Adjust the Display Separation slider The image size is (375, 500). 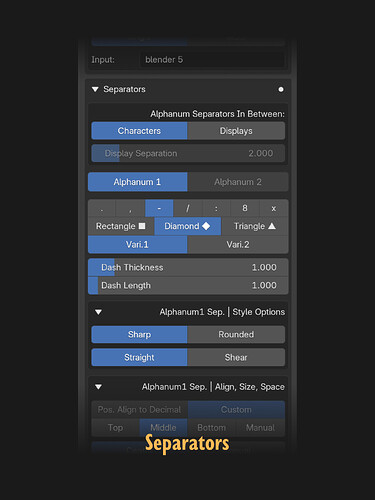188,153
